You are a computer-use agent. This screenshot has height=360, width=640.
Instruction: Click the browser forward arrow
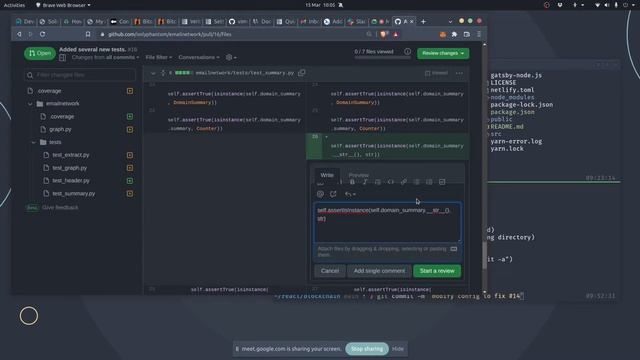[31, 34]
